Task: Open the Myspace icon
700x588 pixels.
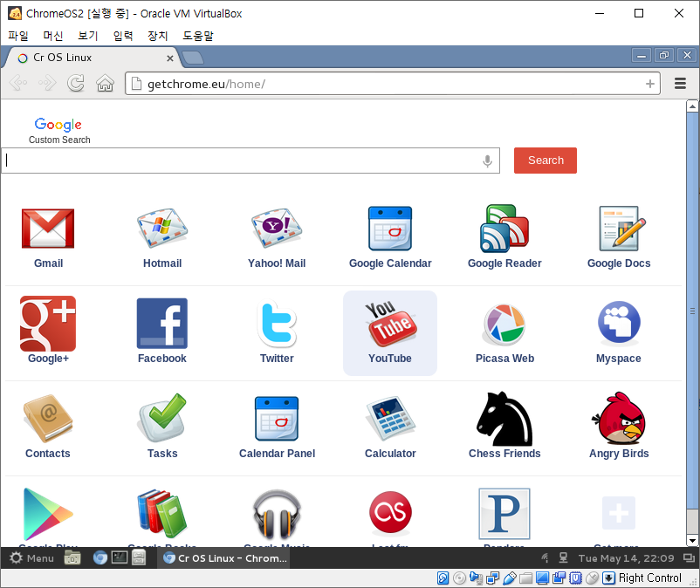Action: tap(619, 324)
